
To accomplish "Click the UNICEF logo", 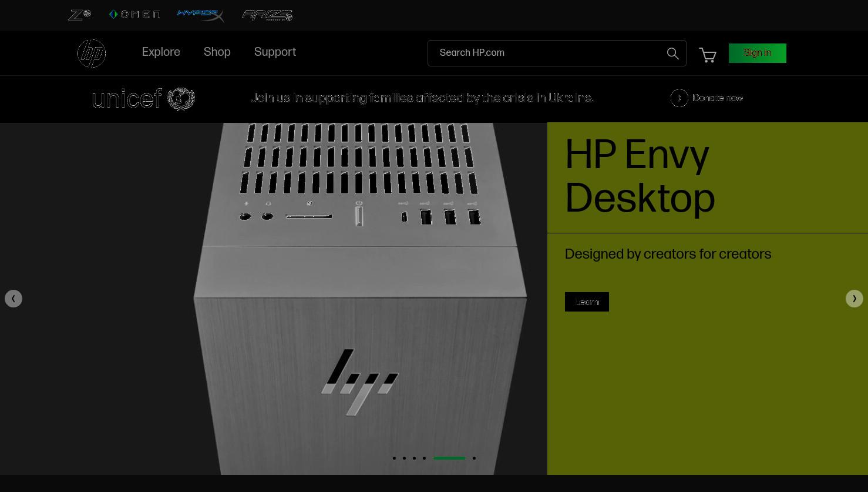I will click(143, 99).
